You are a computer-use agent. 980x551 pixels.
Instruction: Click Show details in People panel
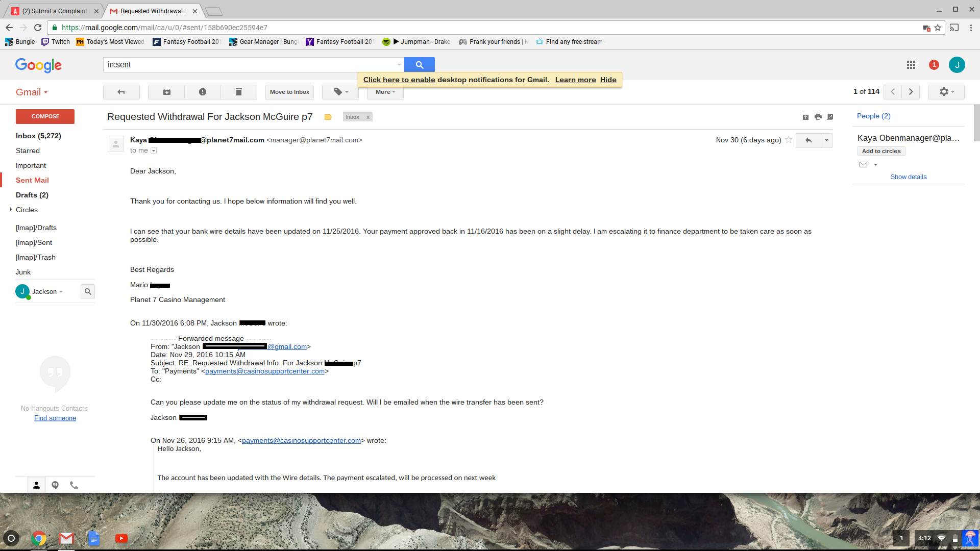(x=909, y=177)
